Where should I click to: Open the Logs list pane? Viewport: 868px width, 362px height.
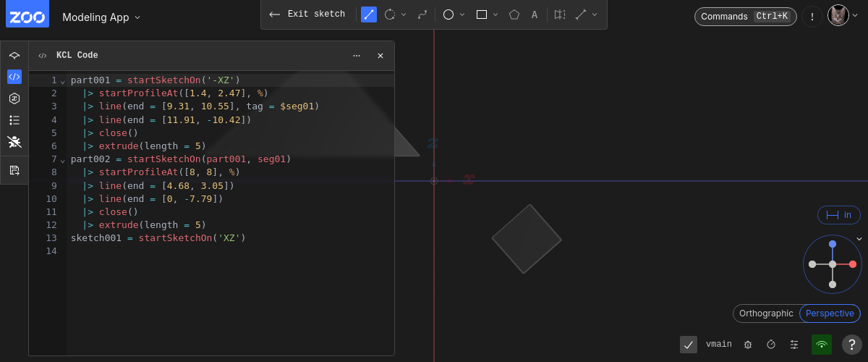point(14,120)
